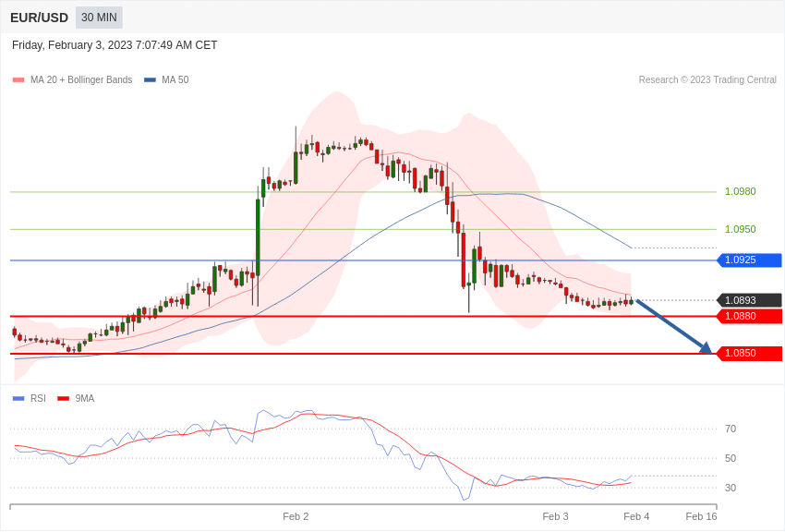Click the MA 20 + Bollinger Bands legend swatch

18,80
